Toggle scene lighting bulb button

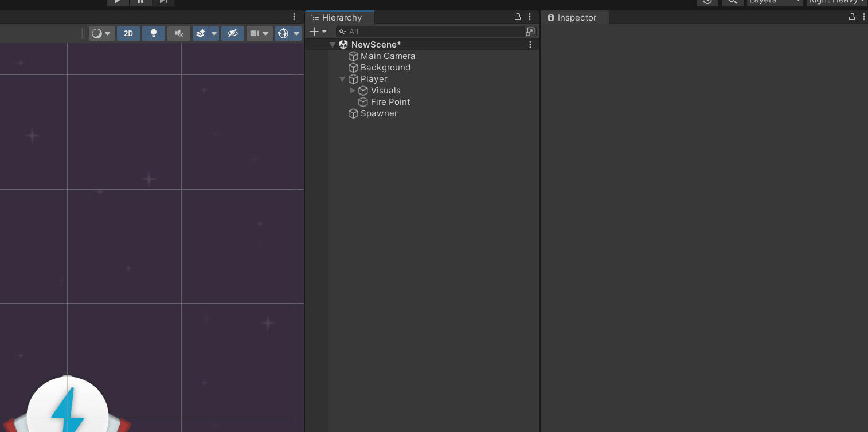[x=154, y=33]
